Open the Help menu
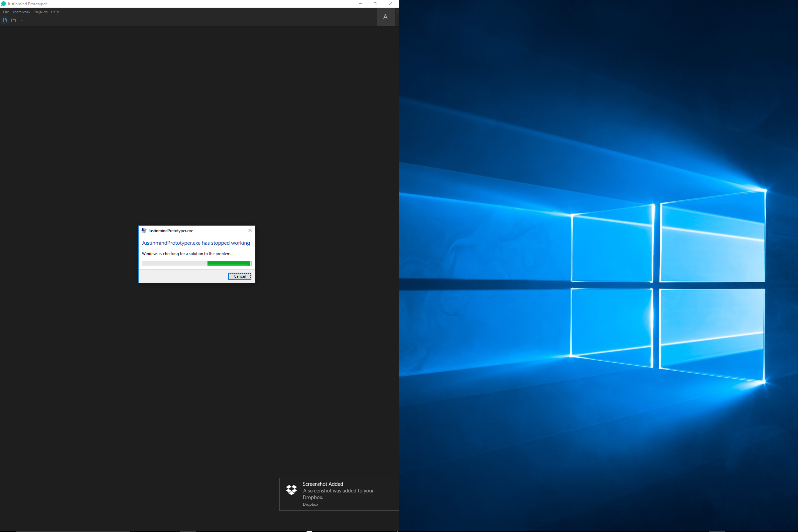Screen dimensions: 798x532 tap(55, 12)
